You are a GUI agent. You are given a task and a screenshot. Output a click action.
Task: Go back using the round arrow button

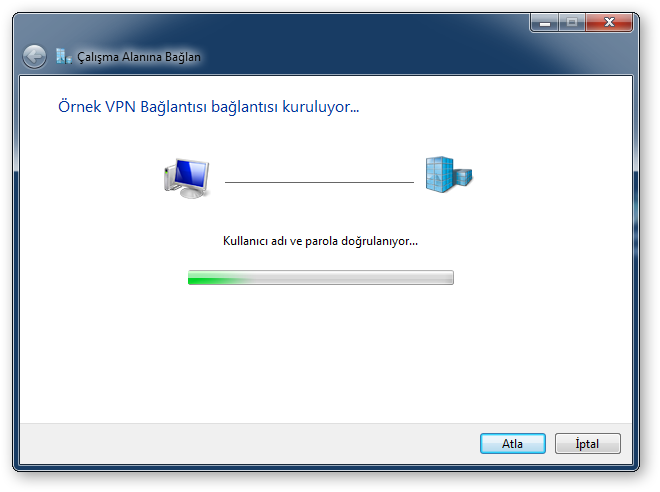34,56
